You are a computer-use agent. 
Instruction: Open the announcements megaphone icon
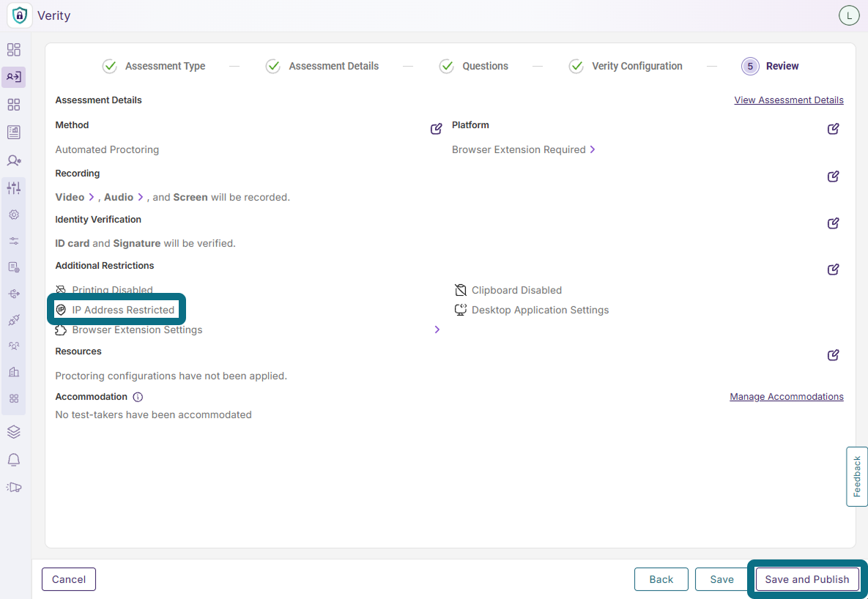point(14,487)
